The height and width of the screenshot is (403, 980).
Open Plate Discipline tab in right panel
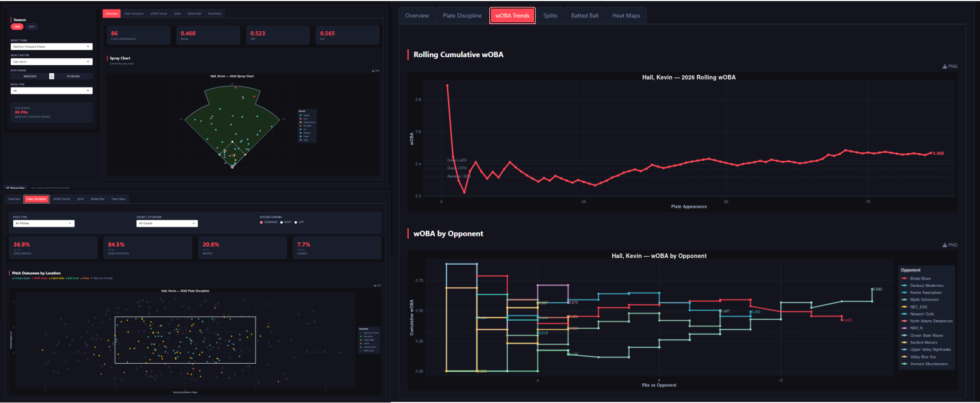(x=462, y=15)
